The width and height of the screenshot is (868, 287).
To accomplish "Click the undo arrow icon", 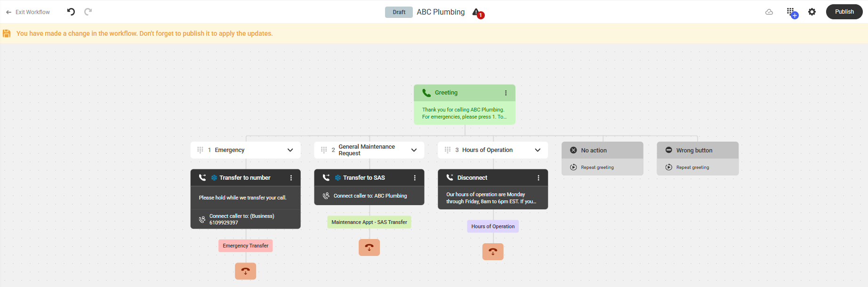I will click(x=71, y=12).
